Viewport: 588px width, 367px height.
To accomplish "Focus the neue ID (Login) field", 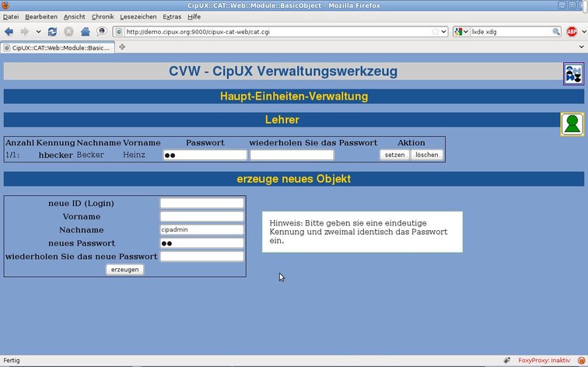I will click(201, 203).
